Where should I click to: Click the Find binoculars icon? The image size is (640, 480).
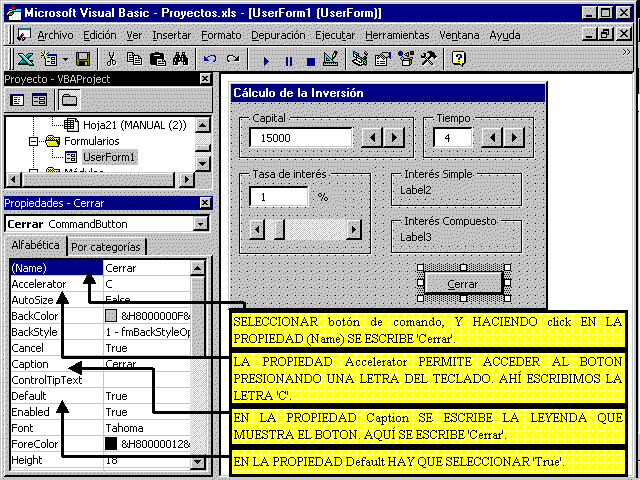(x=180, y=60)
